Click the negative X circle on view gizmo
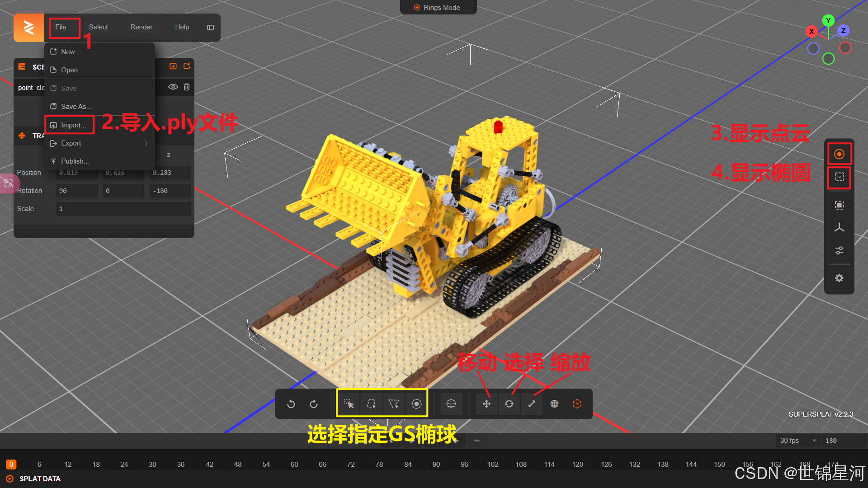 [845, 47]
